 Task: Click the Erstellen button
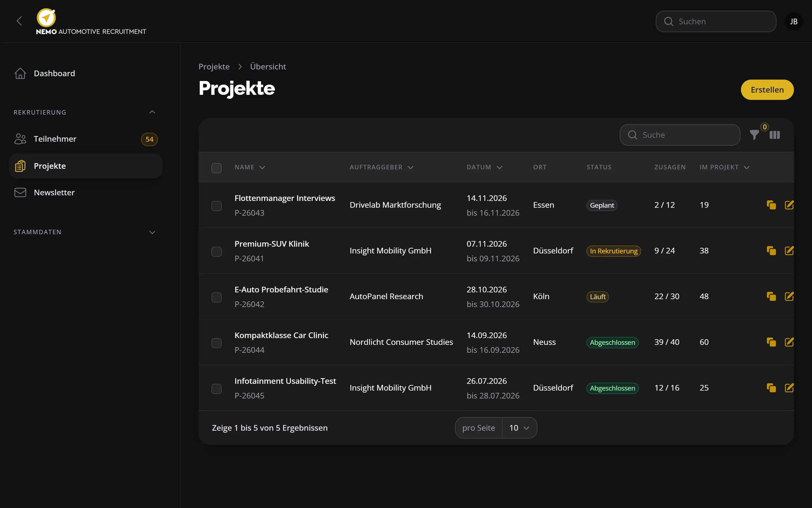(x=767, y=90)
